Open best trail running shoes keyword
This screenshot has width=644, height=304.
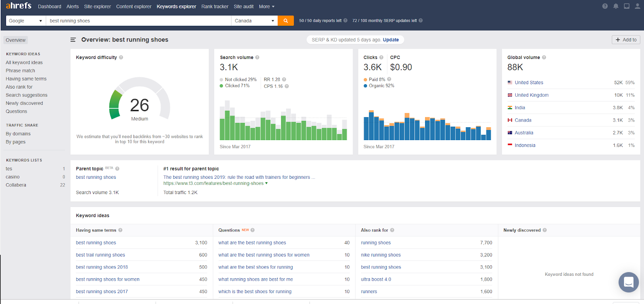(100, 255)
